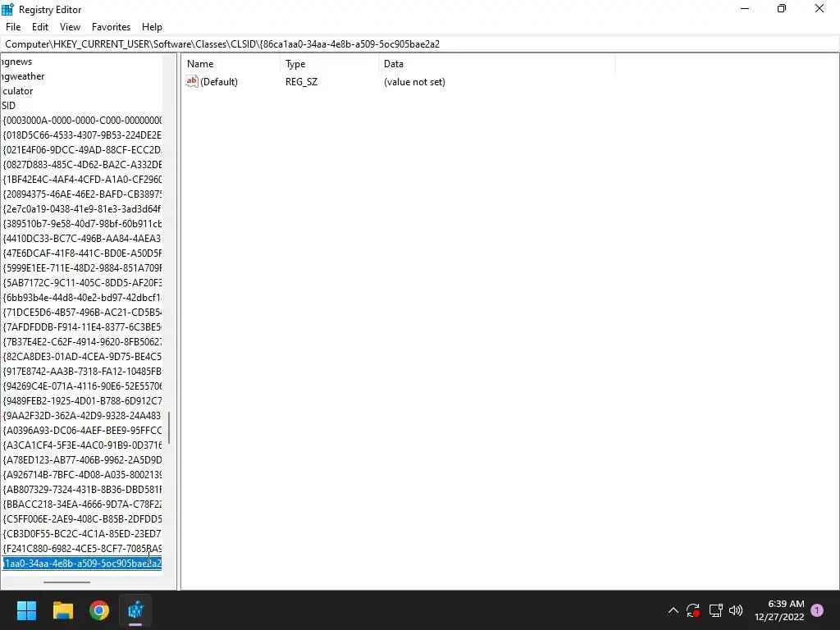Select the {018D5C66-4533-4307-9B53 key
Viewport: 840px width, 630px height.
[x=82, y=135]
